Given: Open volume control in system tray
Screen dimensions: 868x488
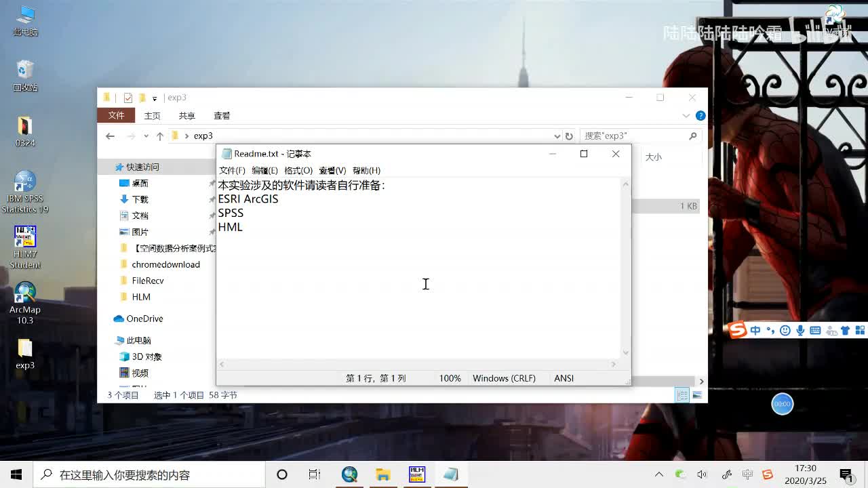Looking at the screenshot, I should 702,474.
